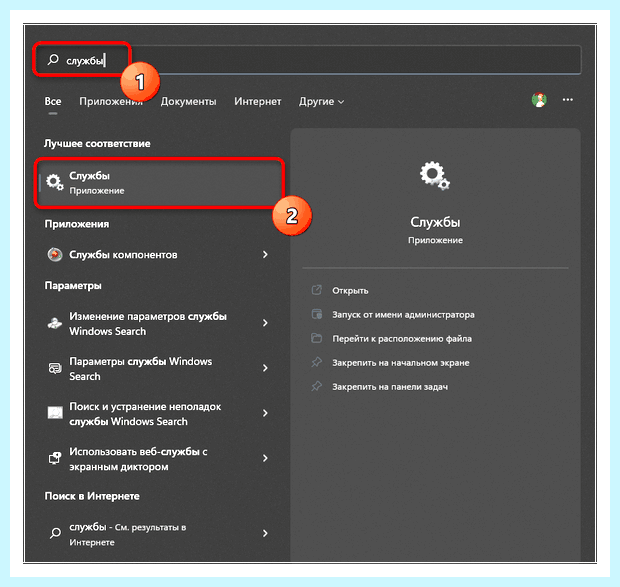Click the search field containing службы
Screen dimensions: 620x587
click(x=308, y=60)
